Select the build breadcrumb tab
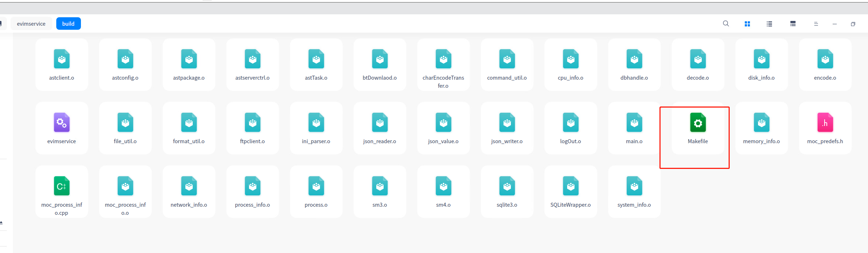Screen dimensions: 868x253 [68, 24]
